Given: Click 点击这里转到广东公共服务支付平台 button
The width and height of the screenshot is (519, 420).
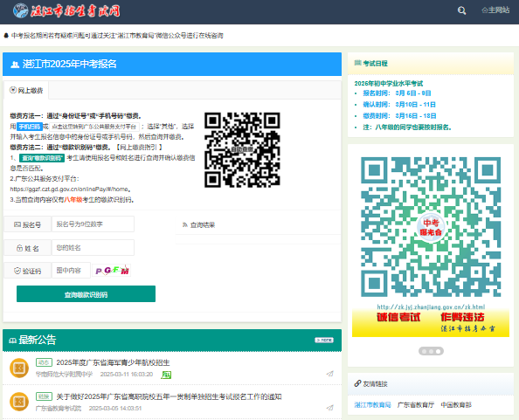Looking at the screenshot, I should [94, 127].
